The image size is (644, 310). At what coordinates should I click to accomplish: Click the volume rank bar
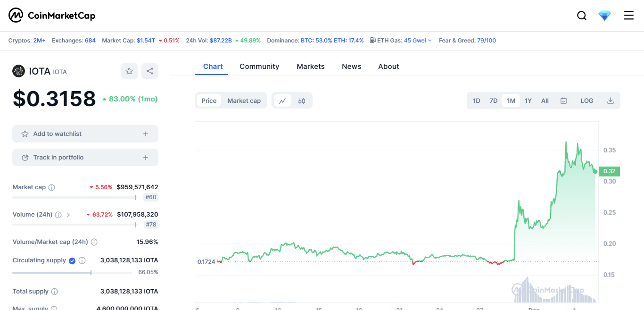(74, 225)
